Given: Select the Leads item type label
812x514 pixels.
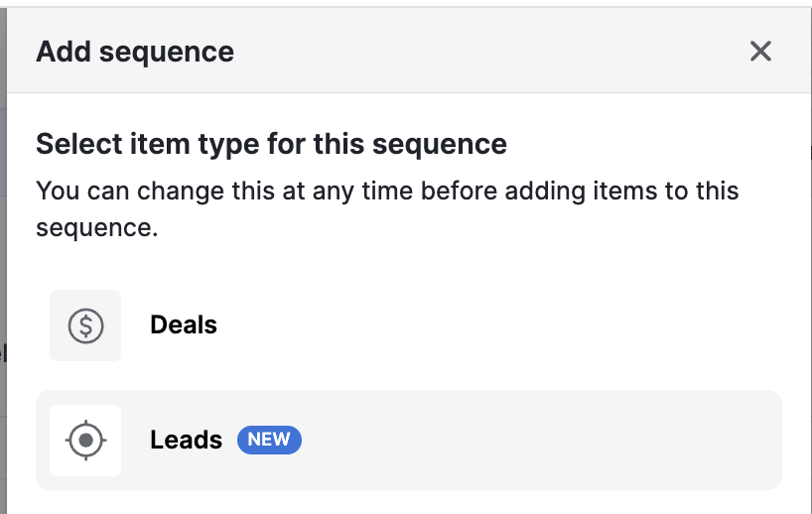Looking at the screenshot, I should (x=186, y=440).
